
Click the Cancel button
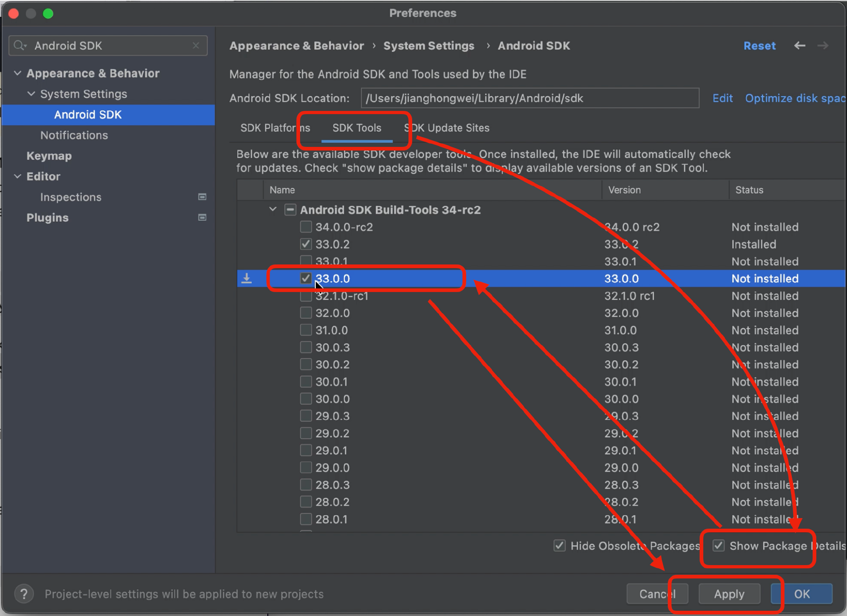tap(657, 594)
